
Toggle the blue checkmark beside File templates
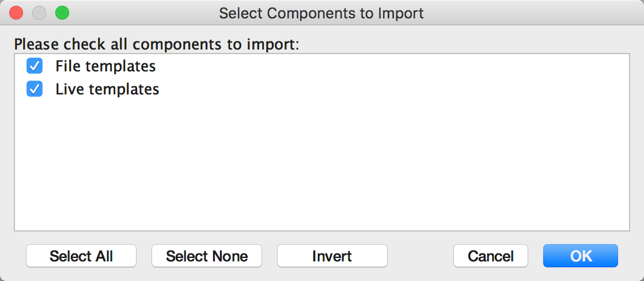click(35, 66)
